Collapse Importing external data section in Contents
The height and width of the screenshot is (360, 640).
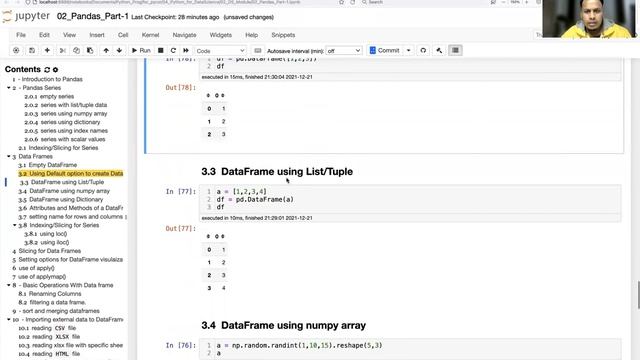(9, 320)
